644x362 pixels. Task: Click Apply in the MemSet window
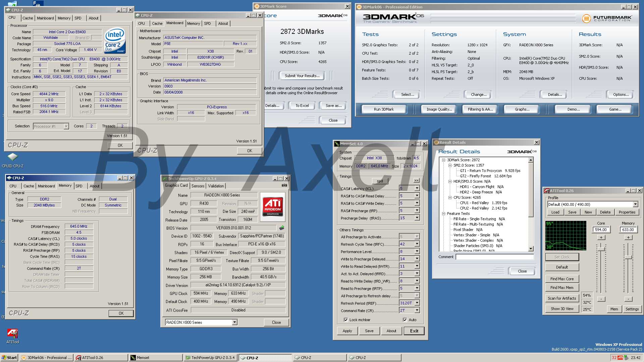(347, 331)
